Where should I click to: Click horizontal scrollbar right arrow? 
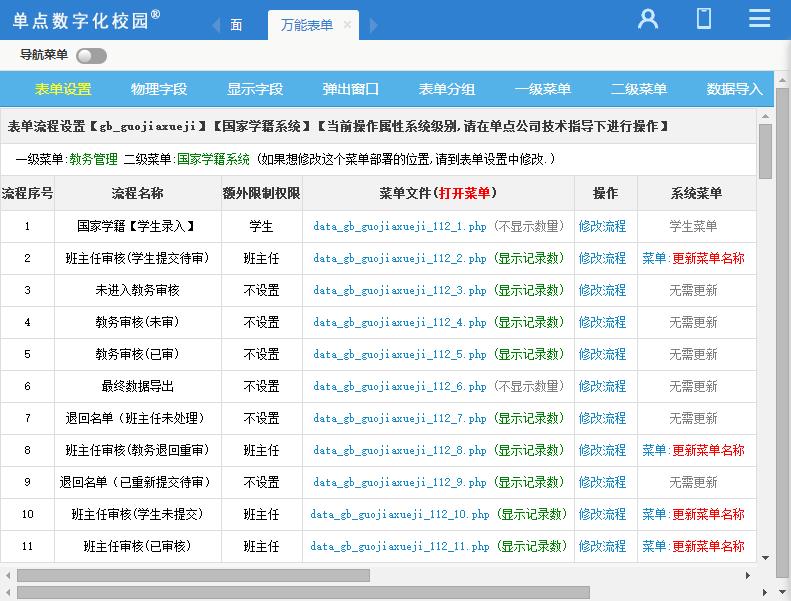pos(749,576)
